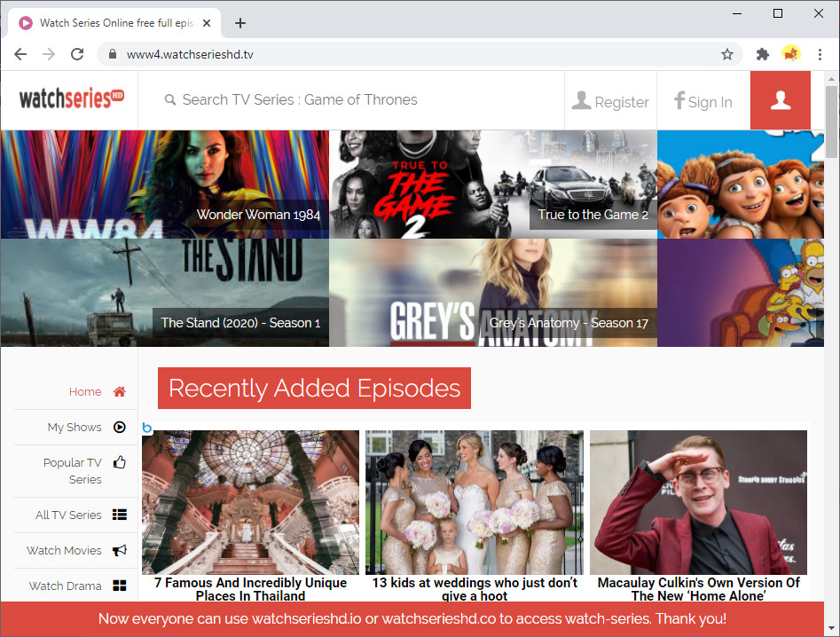The width and height of the screenshot is (840, 637).
Task: Click the list icon beside All TV Series
Action: coord(120,515)
